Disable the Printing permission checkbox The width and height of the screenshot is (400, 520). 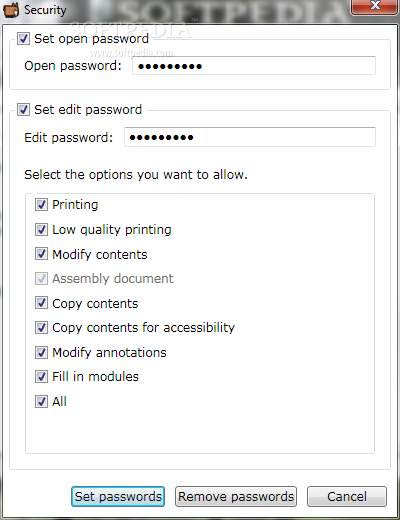pyautogui.click(x=41, y=205)
